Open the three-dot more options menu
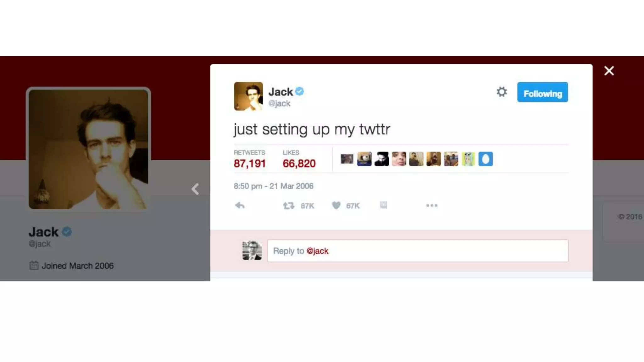The image size is (644, 362). tap(432, 206)
